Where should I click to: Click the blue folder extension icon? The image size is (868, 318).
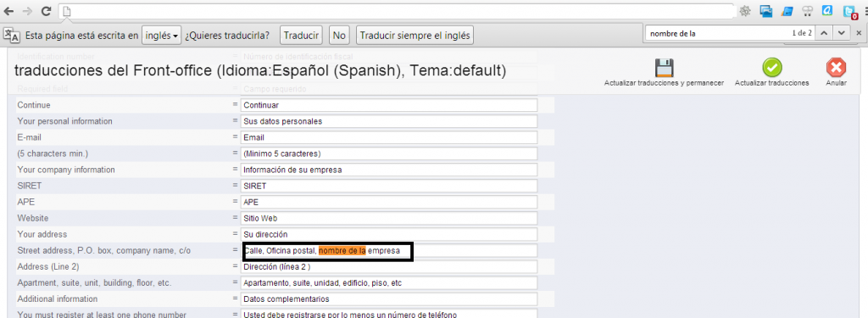coord(787,10)
